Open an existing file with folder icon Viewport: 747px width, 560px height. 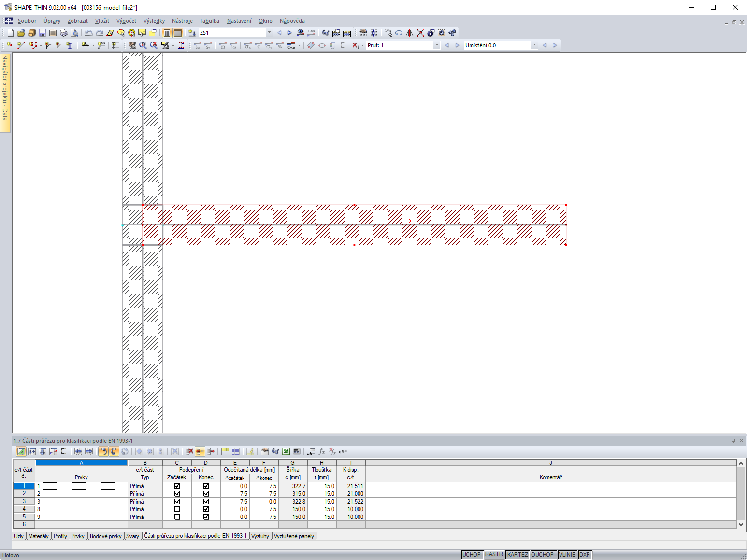tap(21, 33)
